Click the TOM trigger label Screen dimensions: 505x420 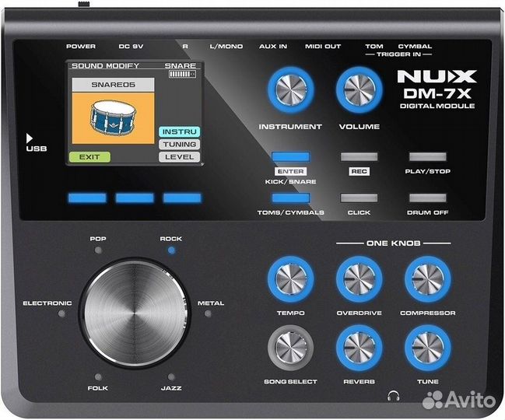(374, 47)
